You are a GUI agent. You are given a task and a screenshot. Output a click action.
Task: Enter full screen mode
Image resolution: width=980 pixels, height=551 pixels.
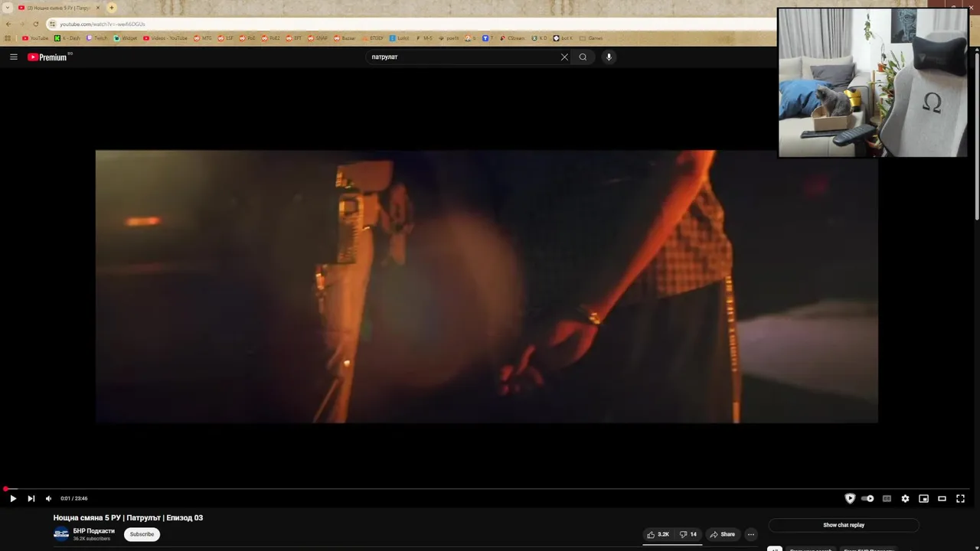coord(960,498)
